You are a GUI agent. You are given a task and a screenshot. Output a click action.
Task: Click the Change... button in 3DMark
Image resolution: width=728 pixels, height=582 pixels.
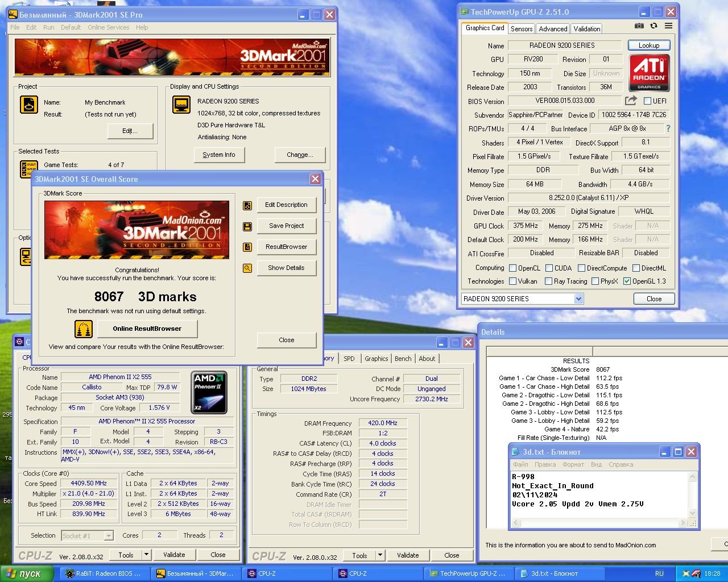[300, 155]
